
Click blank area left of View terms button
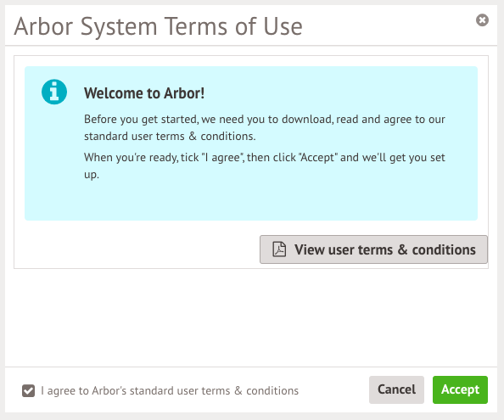(x=137, y=249)
